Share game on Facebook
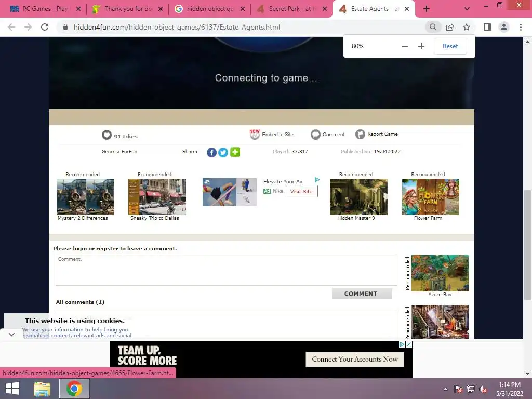532x399 pixels. tap(211, 152)
